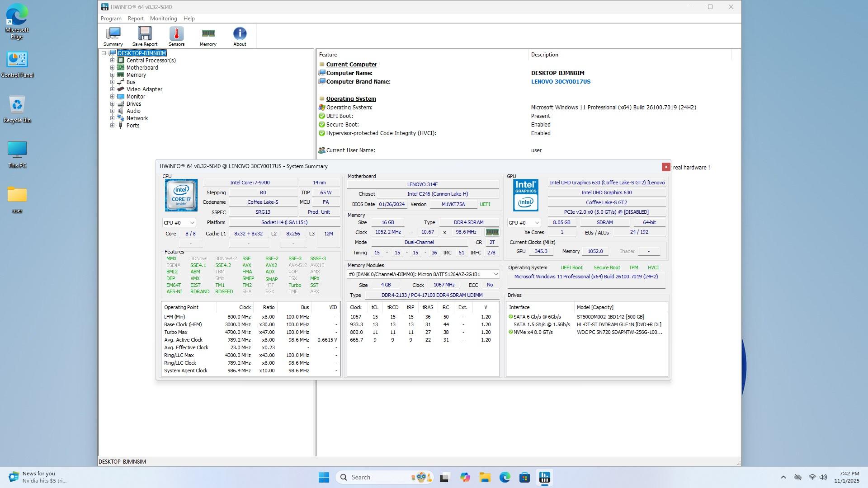Collapse the DESKTOP-BJMN8IM tree root
The image size is (868, 488).
(x=104, y=53)
